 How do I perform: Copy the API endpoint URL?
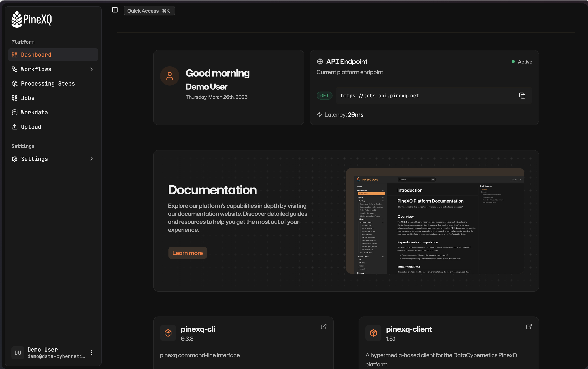pyautogui.click(x=522, y=96)
